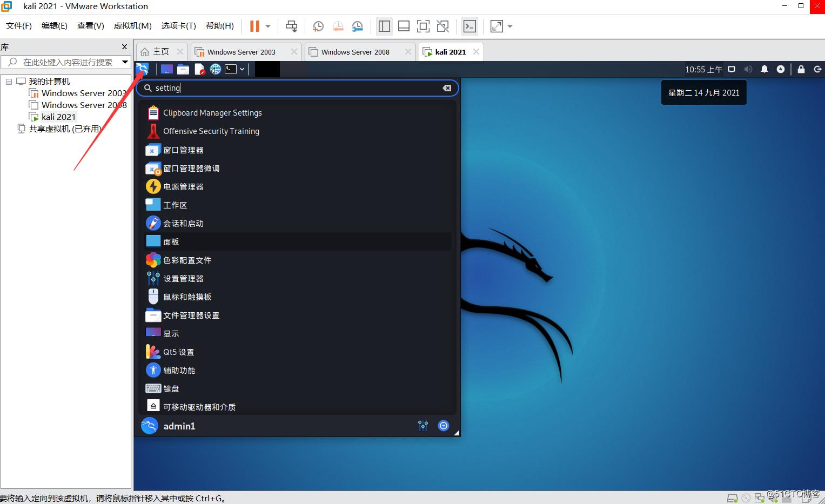Revert to the previous snapshot icon
Image resolution: width=825 pixels, height=504 pixels.
tap(338, 26)
